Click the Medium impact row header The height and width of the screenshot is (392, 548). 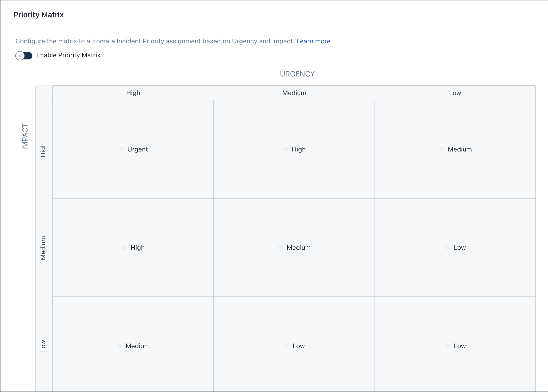click(43, 248)
